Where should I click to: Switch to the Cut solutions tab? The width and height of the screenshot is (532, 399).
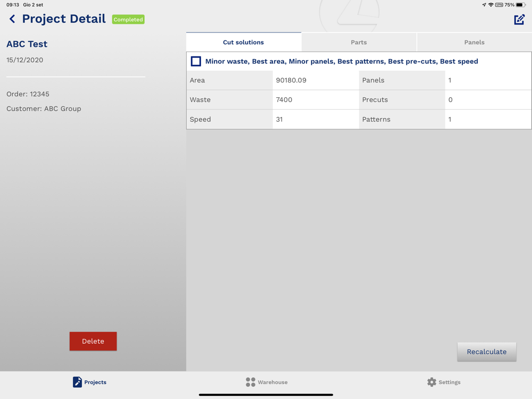pyautogui.click(x=244, y=43)
